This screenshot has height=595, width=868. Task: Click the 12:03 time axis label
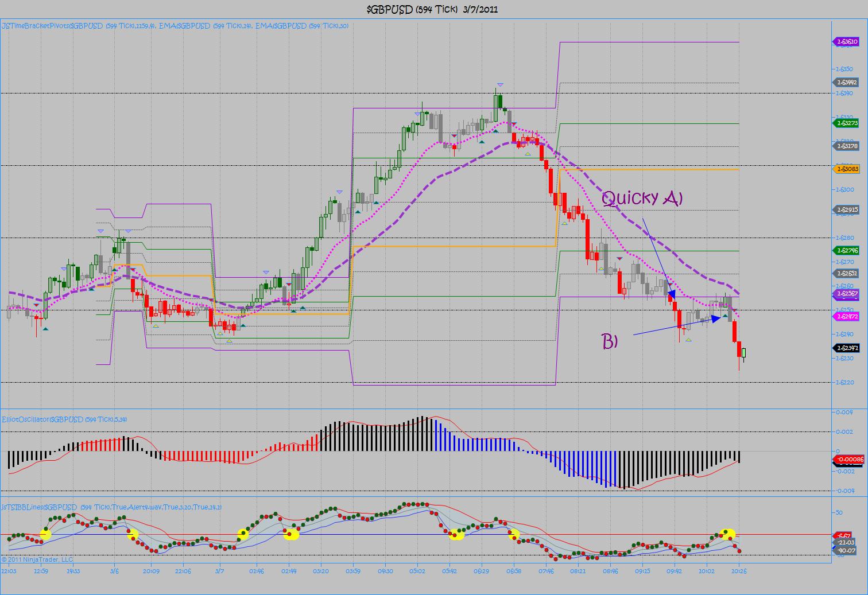tap(9, 571)
